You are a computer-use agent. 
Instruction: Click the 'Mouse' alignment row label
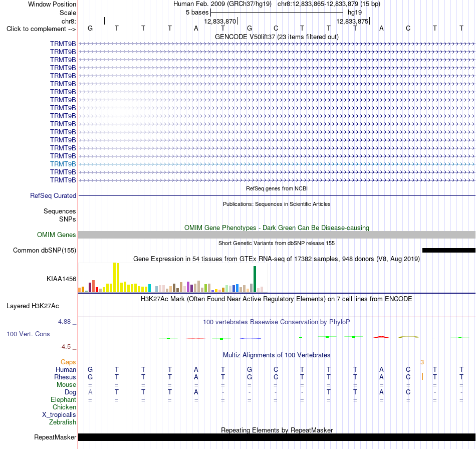66,385
